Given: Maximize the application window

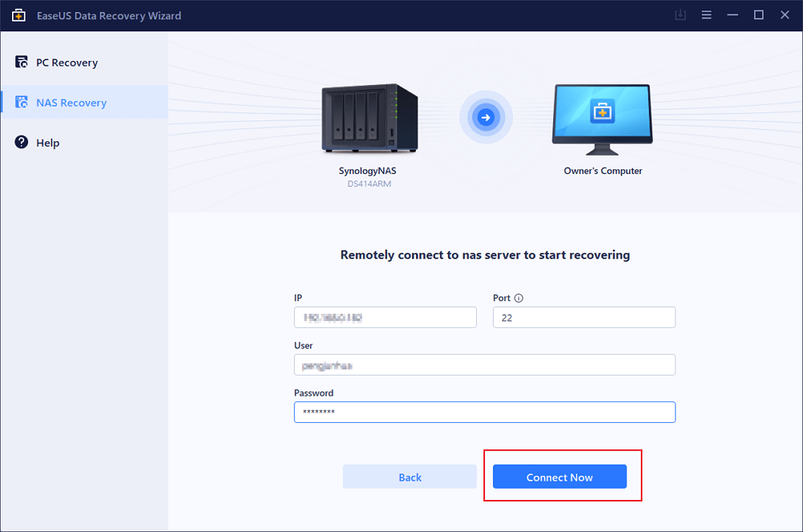Looking at the screenshot, I should (758, 15).
